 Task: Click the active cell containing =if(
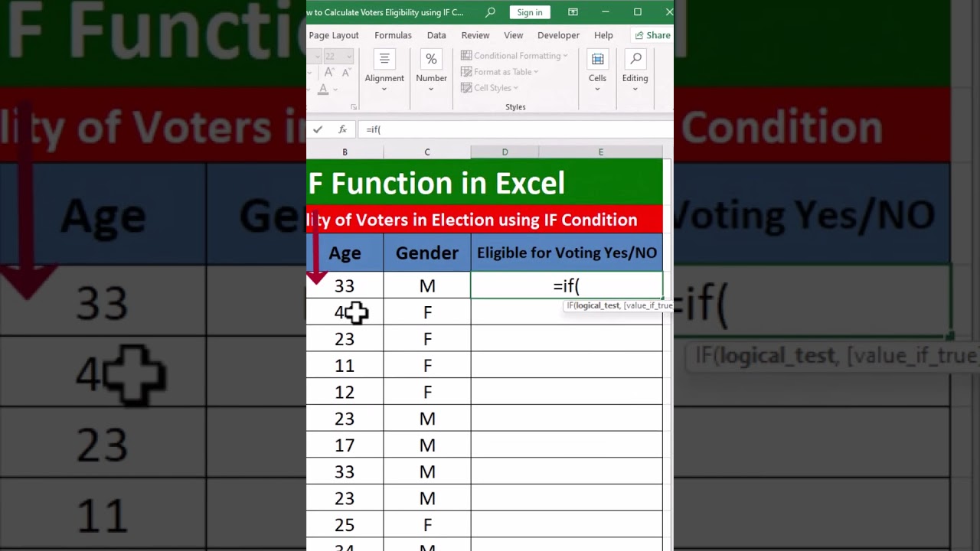(x=567, y=285)
